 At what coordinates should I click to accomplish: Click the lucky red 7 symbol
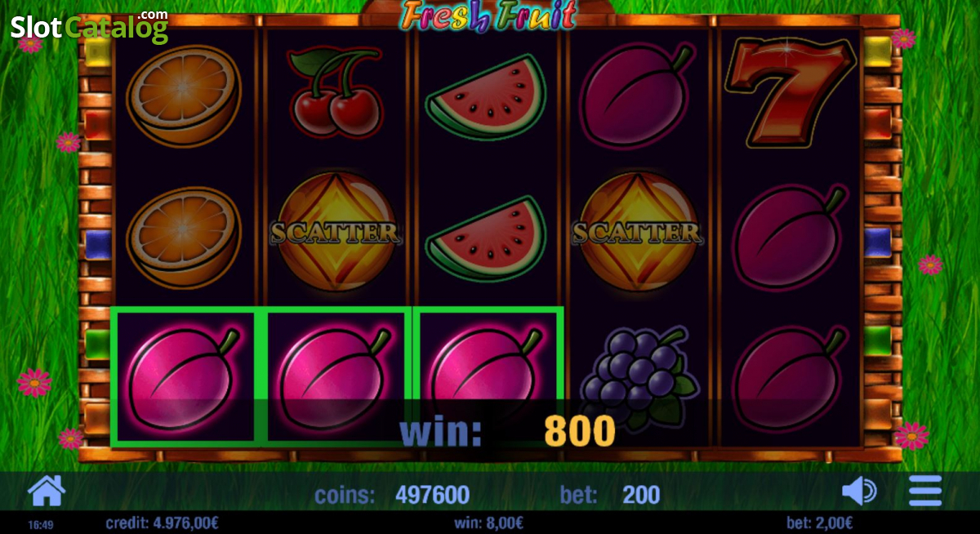click(x=790, y=92)
